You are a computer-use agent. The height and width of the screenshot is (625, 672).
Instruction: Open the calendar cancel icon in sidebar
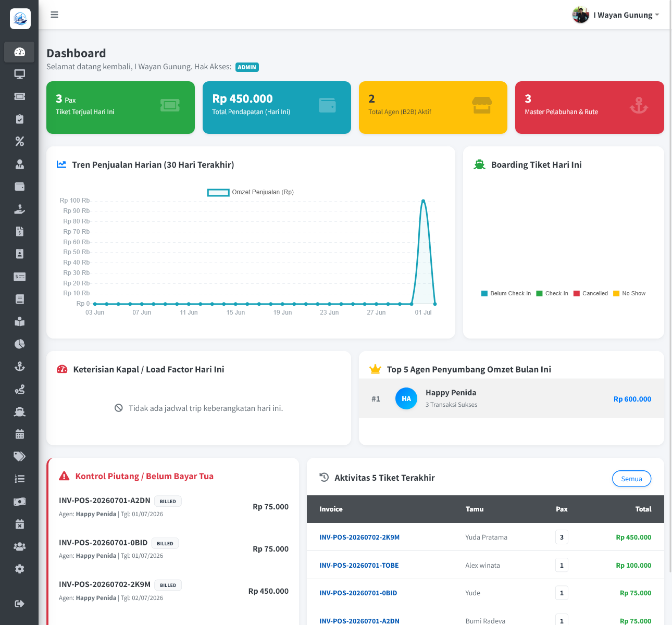click(19, 524)
